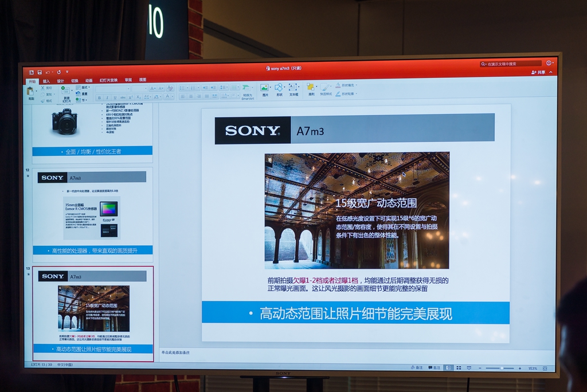587x392 pixels.
Task: Click the Redo circular arrow icon
Action: coord(59,72)
